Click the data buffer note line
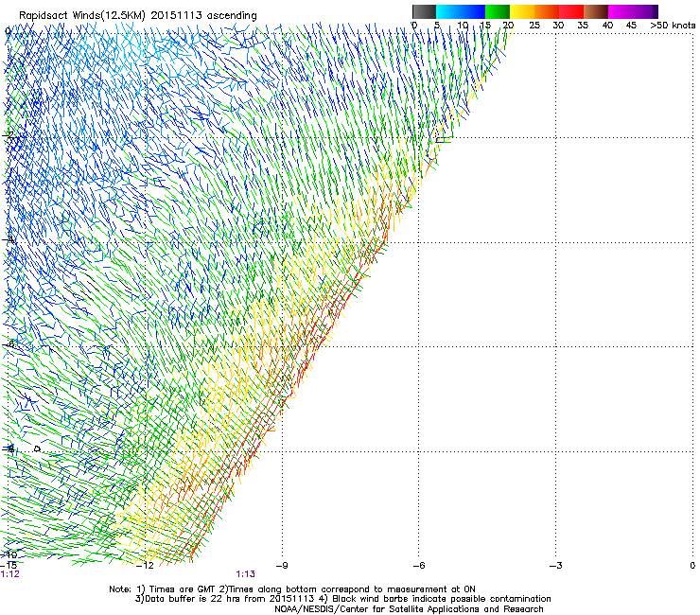 pos(342,599)
